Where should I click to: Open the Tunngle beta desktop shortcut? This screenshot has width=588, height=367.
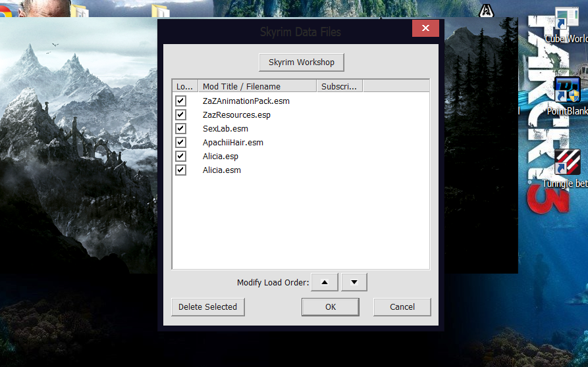[x=567, y=168]
